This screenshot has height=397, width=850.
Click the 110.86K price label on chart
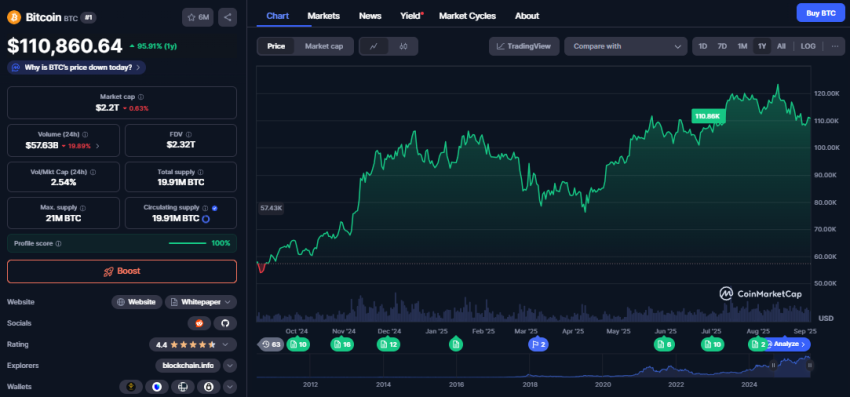pyautogui.click(x=709, y=116)
